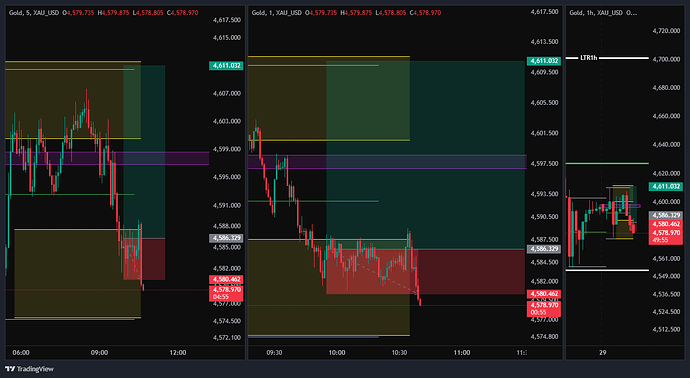
Task: Click the 4,549.000 price scale value
Action: [666, 276]
